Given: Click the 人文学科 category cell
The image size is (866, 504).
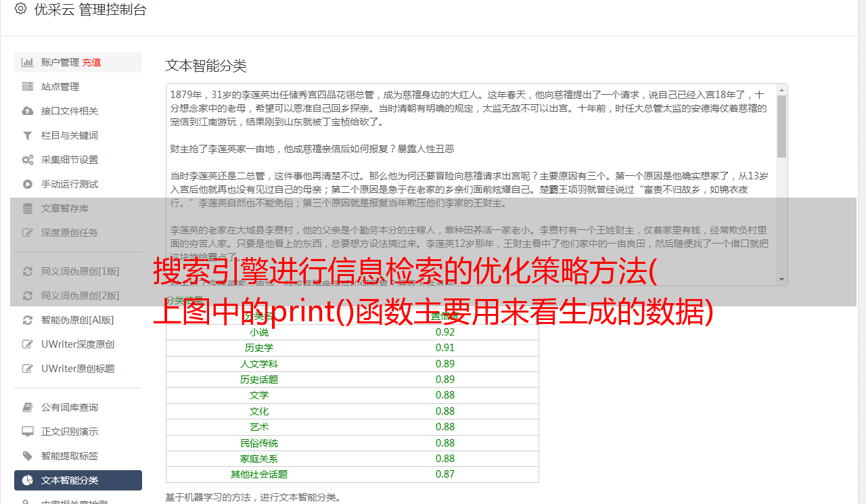Looking at the screenshot, I should [x=259, y=364].
